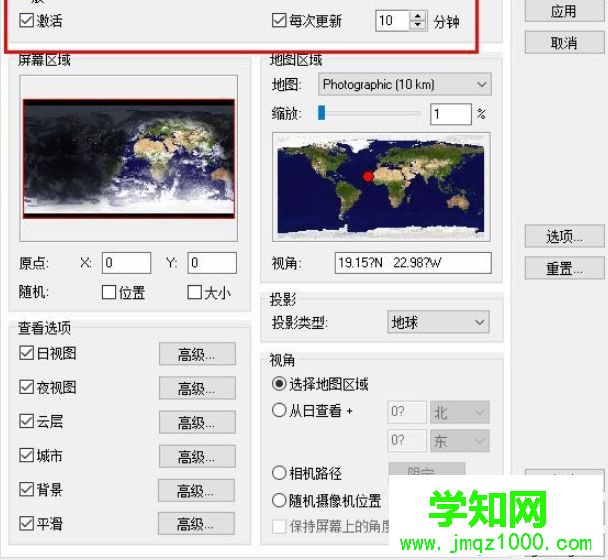608x560 pixels.
Task: Click the 原点 X input field
Action: pos(126,263)
